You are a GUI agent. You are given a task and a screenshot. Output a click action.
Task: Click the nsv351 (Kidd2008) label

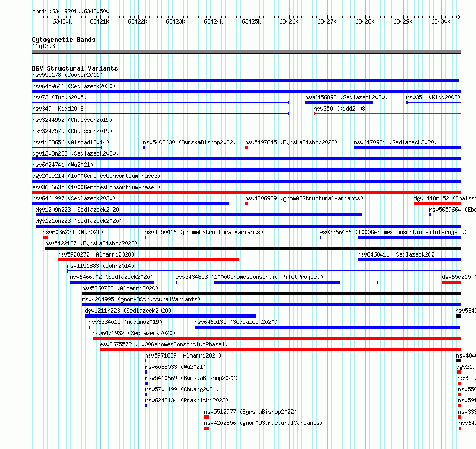433,97
